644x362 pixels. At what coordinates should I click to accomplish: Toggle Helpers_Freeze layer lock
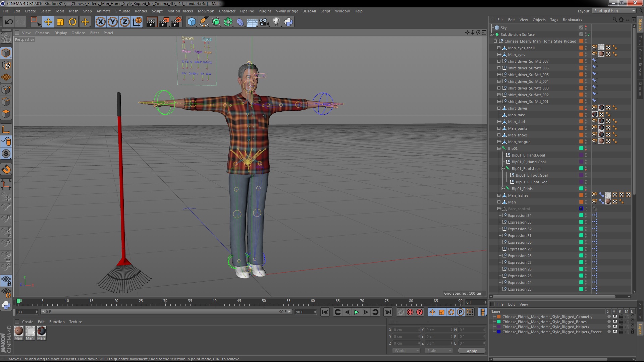(633, 332)
